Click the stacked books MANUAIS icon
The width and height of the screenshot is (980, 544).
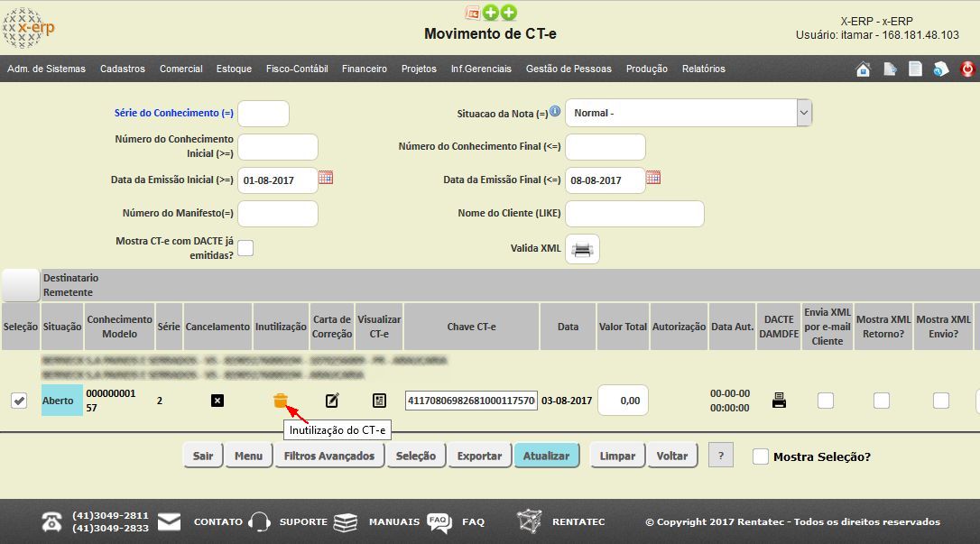click(345, 522)
